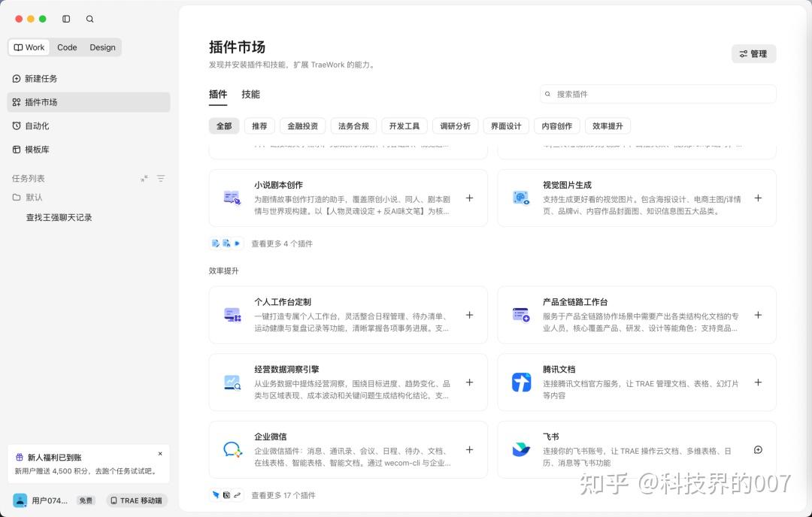Viewport: 812px width, 517px height.
Task: Click the gift icon in welcome notice
Action: (x=19, y=458)
